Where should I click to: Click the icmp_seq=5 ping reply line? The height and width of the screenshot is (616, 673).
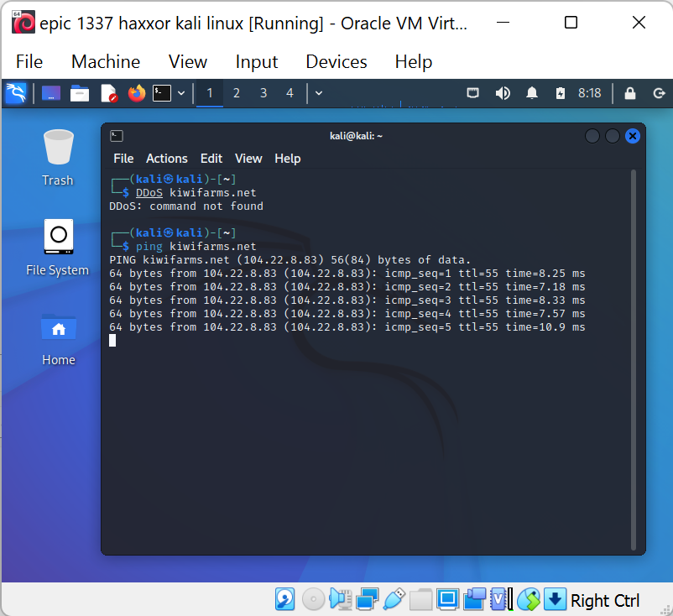347,327
